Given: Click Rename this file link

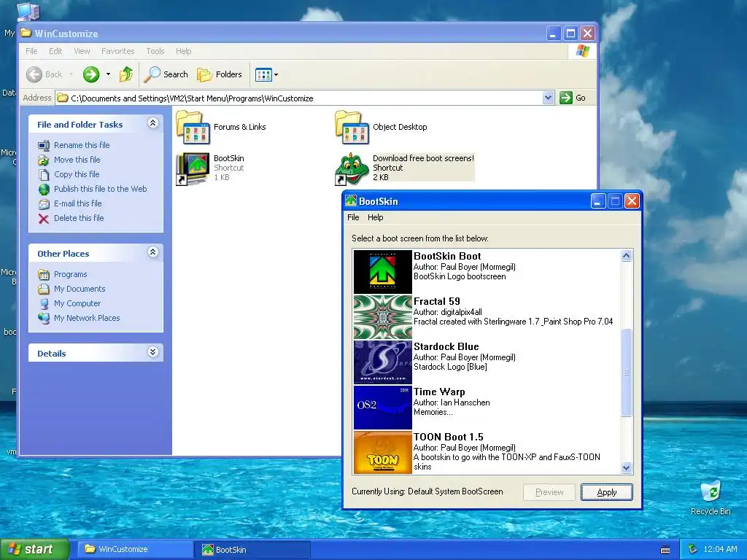Looking at the screenshot, I should [82, 145].
